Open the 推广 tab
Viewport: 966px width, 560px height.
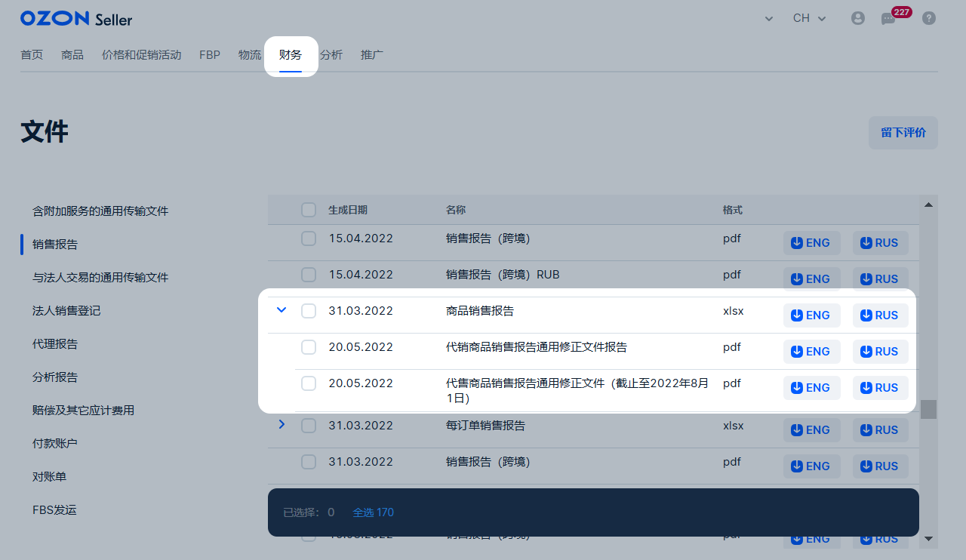tap(372, 55)
